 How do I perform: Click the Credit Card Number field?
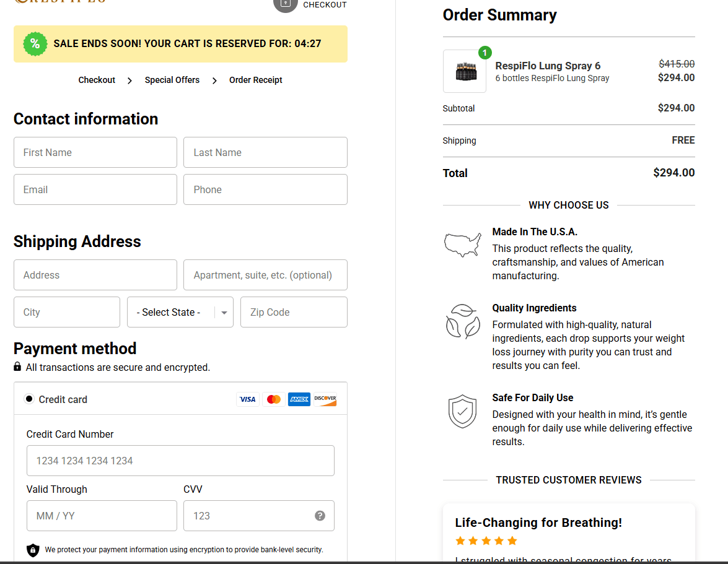[180, 461]
